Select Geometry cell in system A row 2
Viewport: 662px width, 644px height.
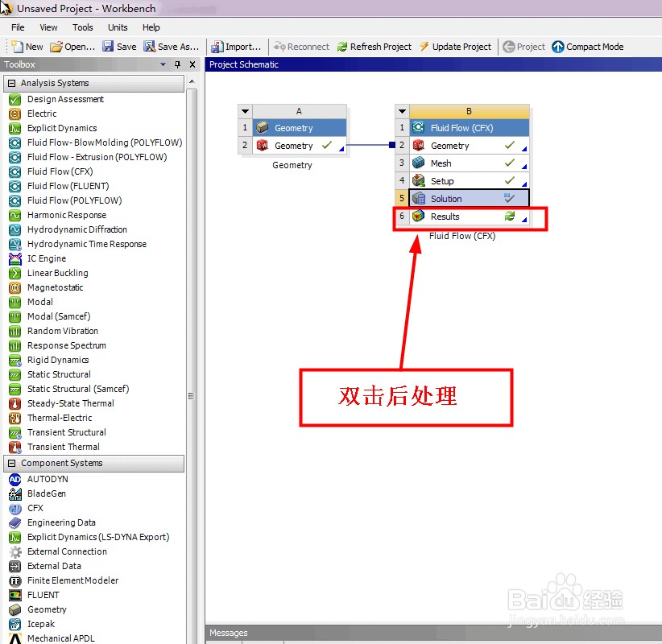pyautogui.click(x=300, y=146)
